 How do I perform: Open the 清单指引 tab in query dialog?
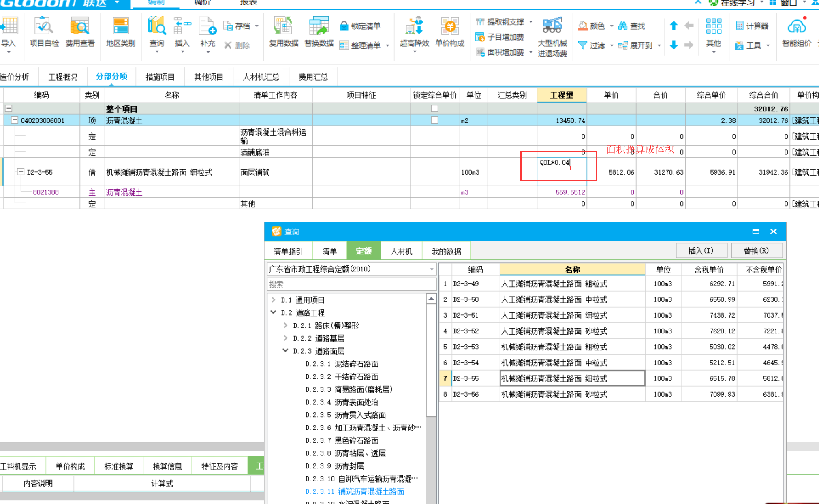(x=288, y=251)
